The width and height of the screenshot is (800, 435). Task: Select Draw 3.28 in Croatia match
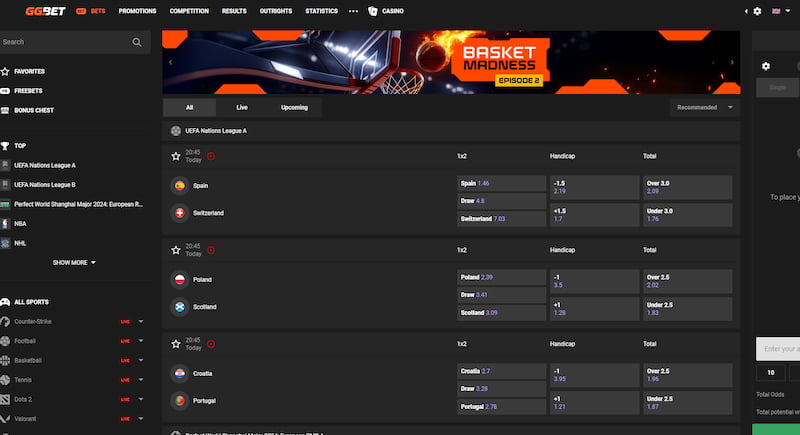click(x=501, y=389)
